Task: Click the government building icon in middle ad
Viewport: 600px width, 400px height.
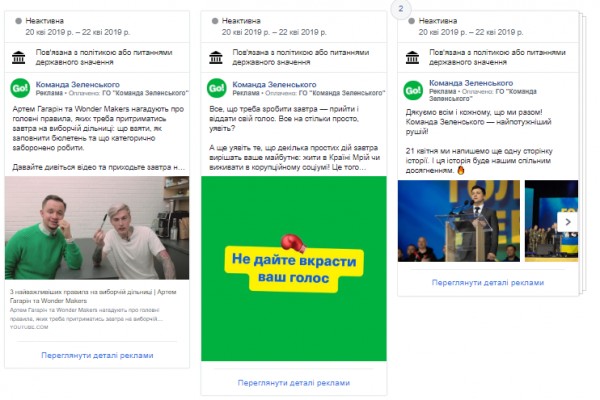Action: (x=216, y=57)
